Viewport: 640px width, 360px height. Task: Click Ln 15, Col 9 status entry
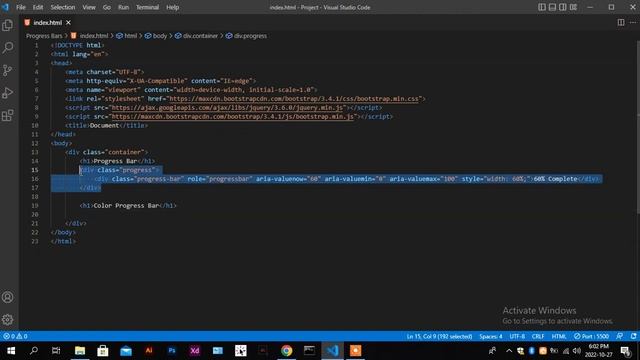click(439, 336)
